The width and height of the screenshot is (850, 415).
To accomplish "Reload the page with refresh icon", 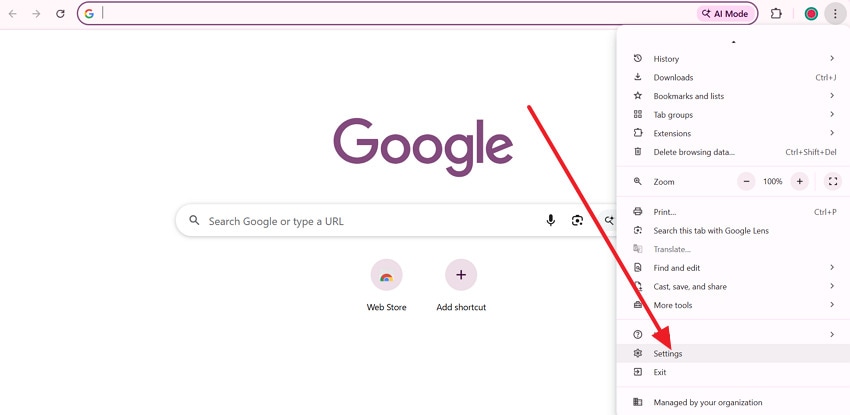I will coord(61,14).
